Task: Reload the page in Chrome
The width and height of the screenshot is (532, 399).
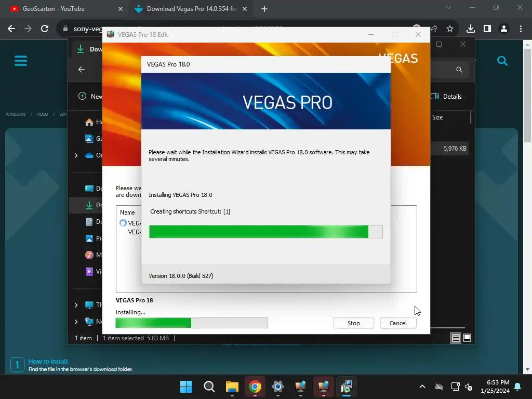Action: 45,29
